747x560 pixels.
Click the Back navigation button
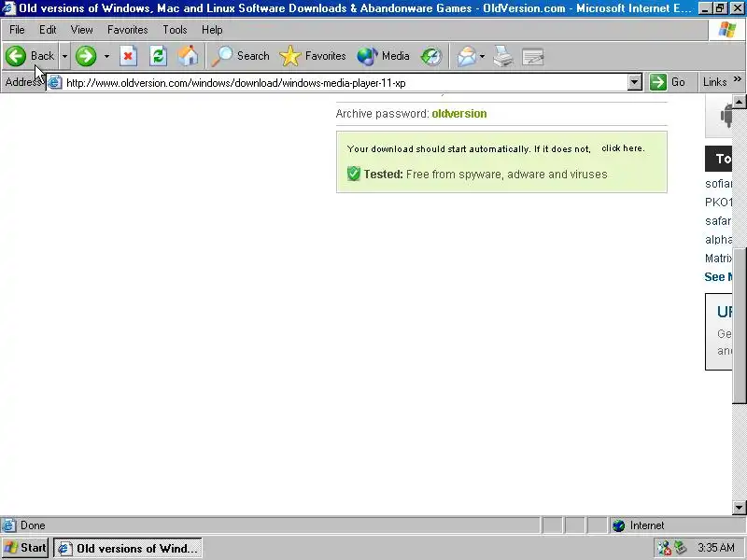pyautogui.click(x=30, y=56)
